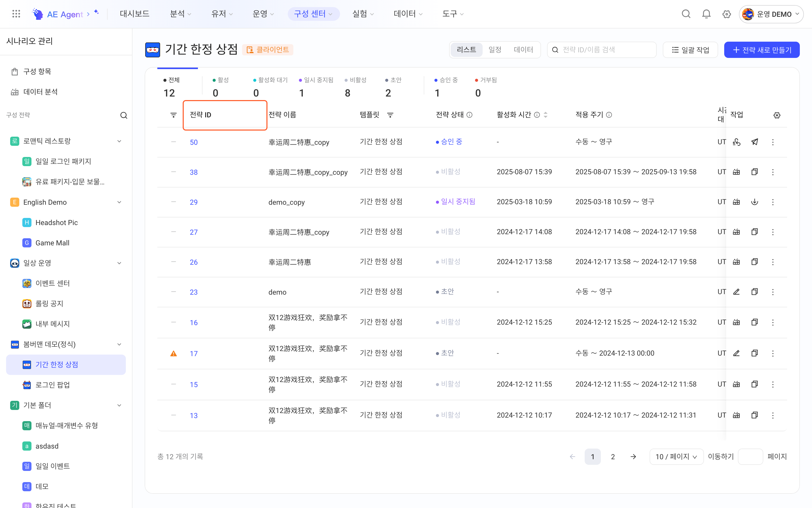
Task: Open 분석 menu dropdown
Action: coord(180,14)
